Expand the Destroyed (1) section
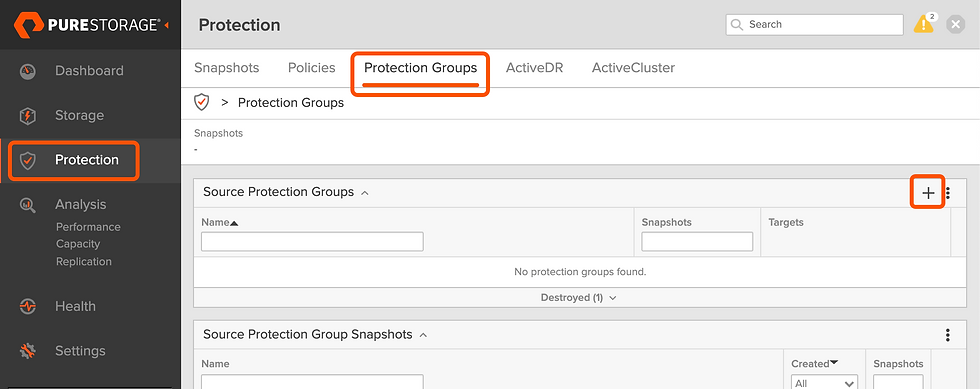Screen dimensions: 980x389 (x=579, y=298)
